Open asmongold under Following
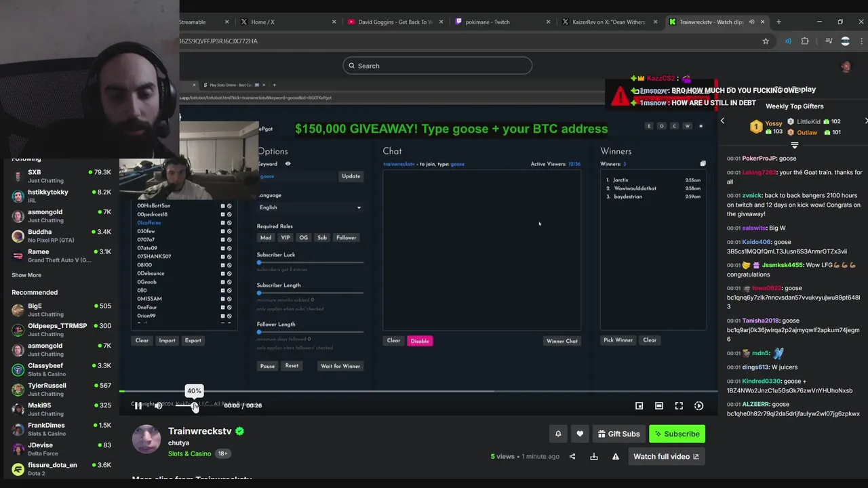 pos(61,216)
